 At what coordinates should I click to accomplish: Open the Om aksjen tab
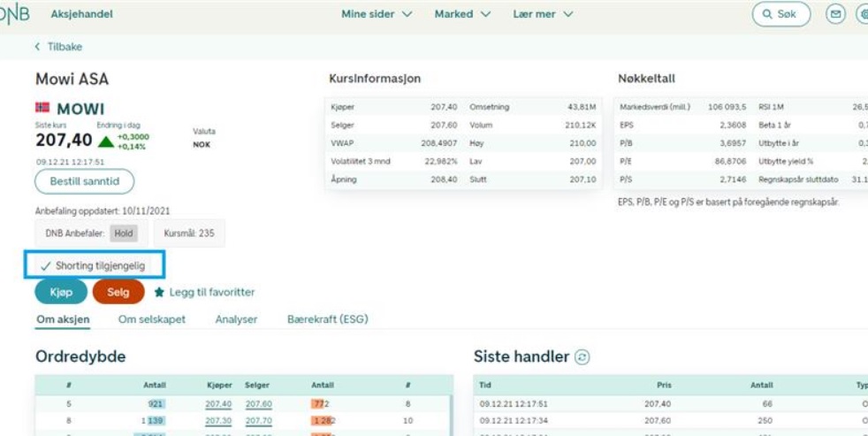click(63, 319)
